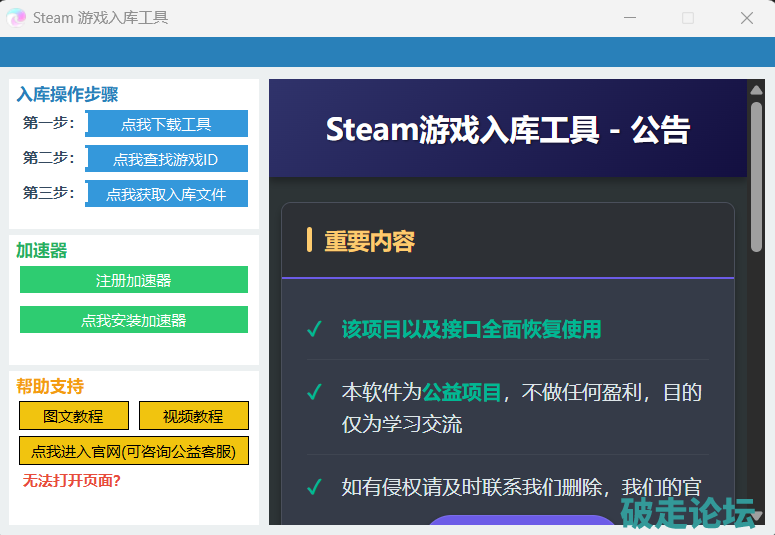
Task: Click the purple button below the announcement
Action: pyautogui.click(x=522, y=524)
